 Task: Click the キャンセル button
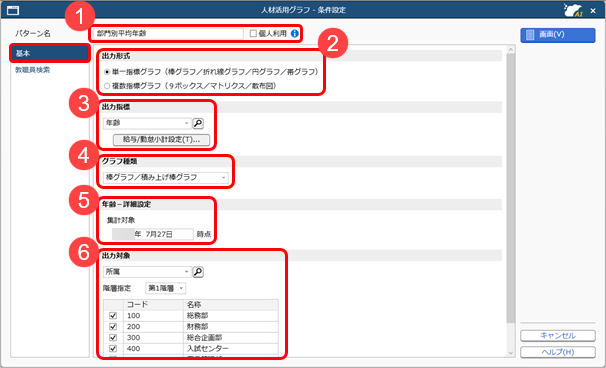click(558, 336)
